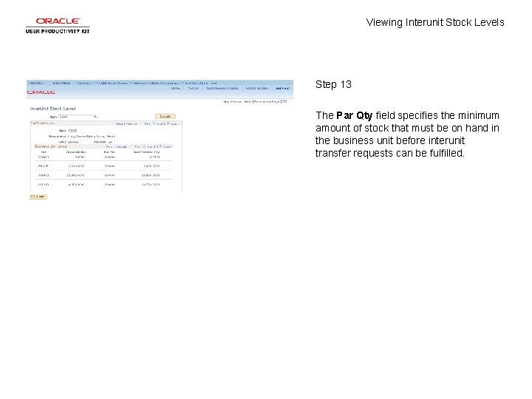Show next row arrow in item header

[168, 123]
